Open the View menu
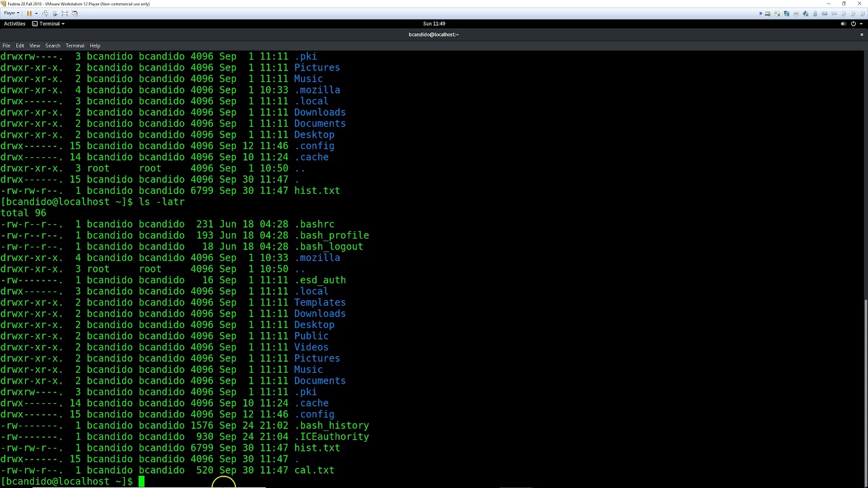 (x=35, y=45)
